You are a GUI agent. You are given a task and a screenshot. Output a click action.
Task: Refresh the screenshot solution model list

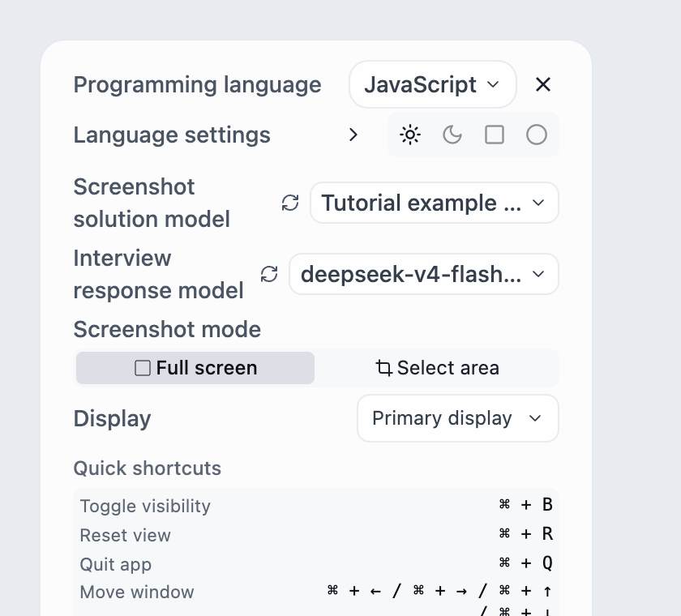[290, 203]
